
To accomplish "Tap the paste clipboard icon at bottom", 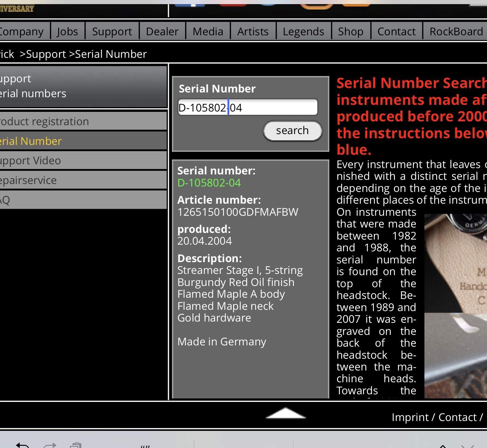I will click(76, 445).
